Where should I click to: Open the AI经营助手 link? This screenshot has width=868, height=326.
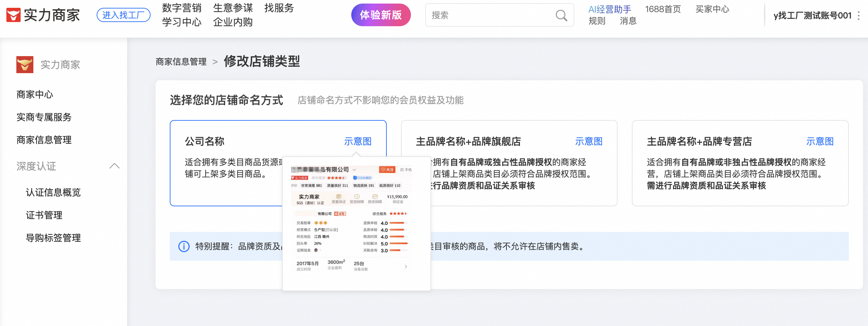tap(609, 9)
